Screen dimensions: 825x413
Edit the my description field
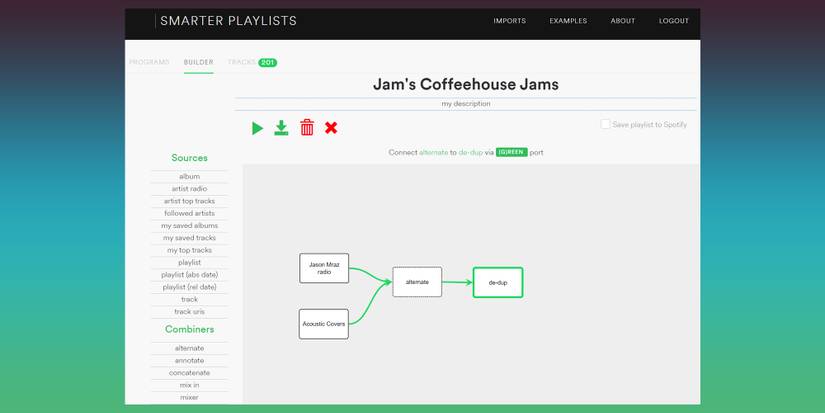point(466,104)
